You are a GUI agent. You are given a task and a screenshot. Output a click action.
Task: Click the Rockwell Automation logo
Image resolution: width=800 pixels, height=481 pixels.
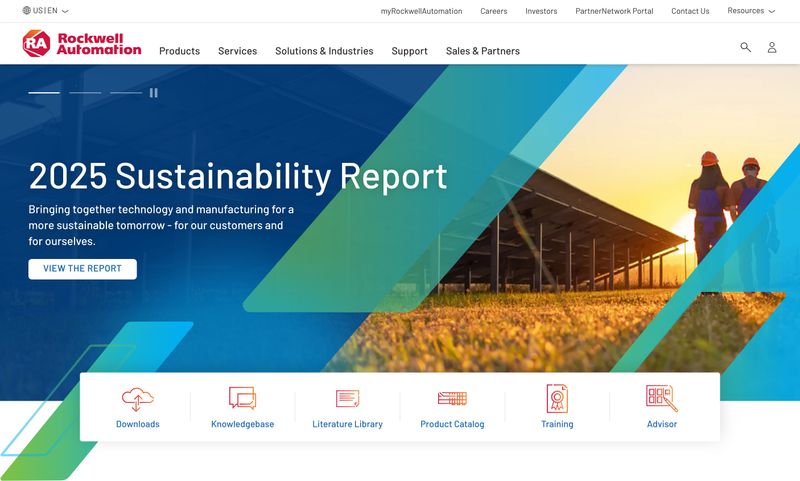(x=82, y=44)
